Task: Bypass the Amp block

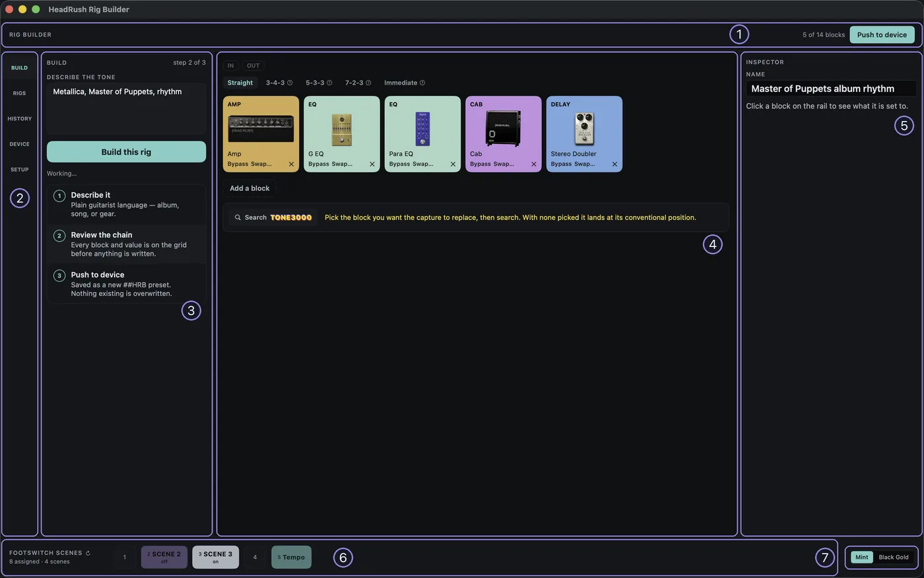Action: pyautogui.click(x=238, y=164)
